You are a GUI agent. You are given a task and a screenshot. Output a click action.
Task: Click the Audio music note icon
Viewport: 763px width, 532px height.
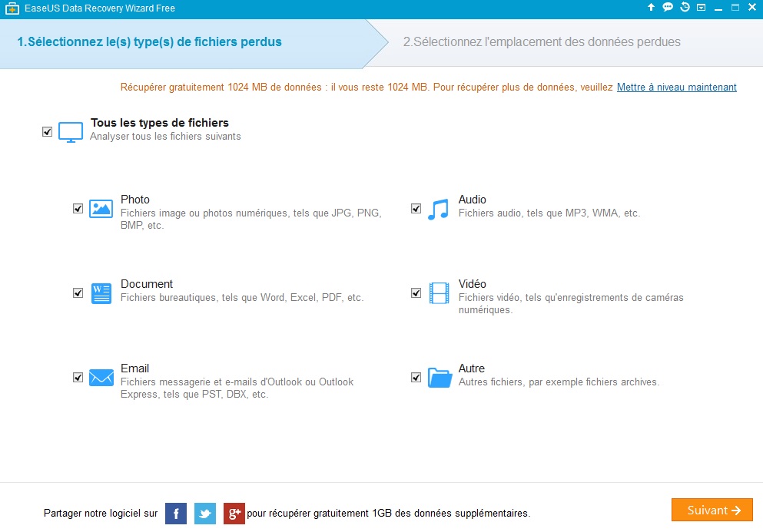pyautogui.click(x=439, y=209)
